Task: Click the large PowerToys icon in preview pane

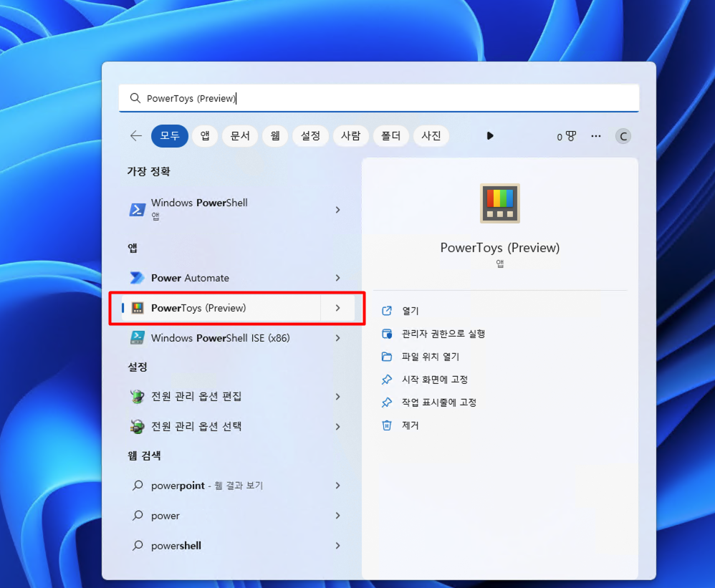Action: click(x=500, y=203)
